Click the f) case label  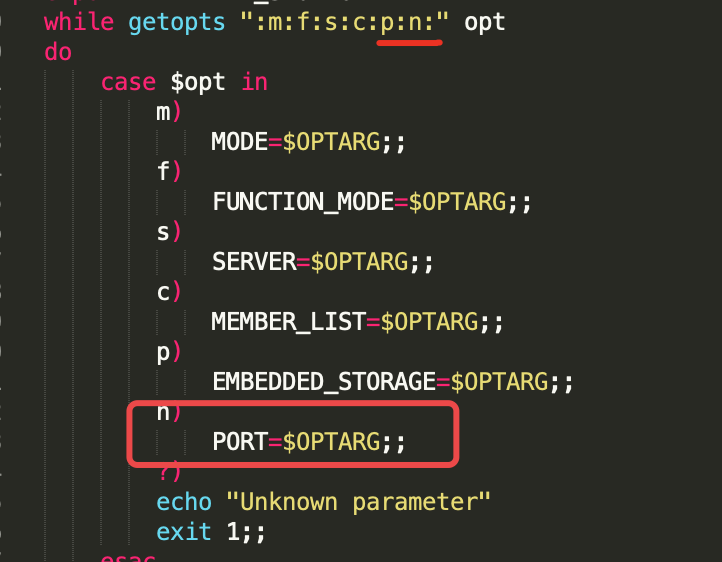pos(169,171)
